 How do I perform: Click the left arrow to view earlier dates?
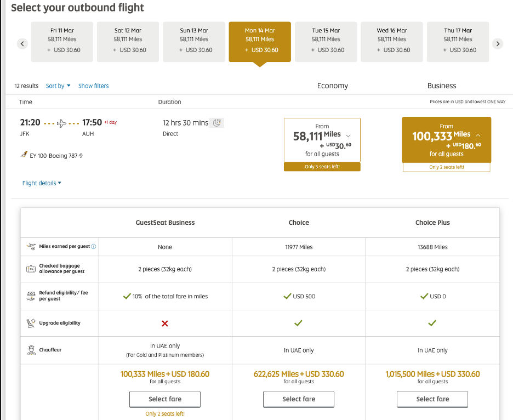coord(22,43)
